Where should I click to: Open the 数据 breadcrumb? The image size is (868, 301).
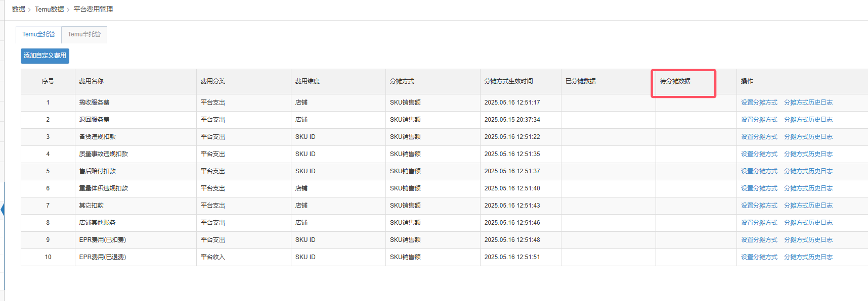point(18,9)
